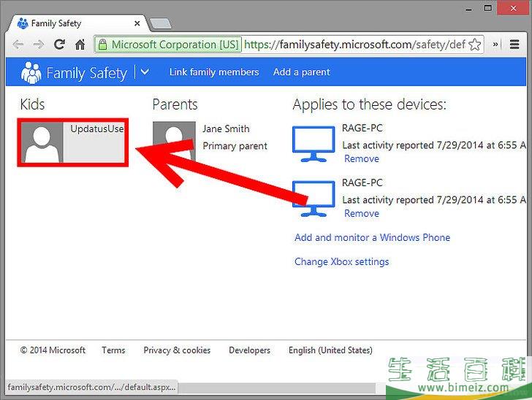Open the Developers footer link
This screenshot has height=400, width=532.
tap(249, 350)
